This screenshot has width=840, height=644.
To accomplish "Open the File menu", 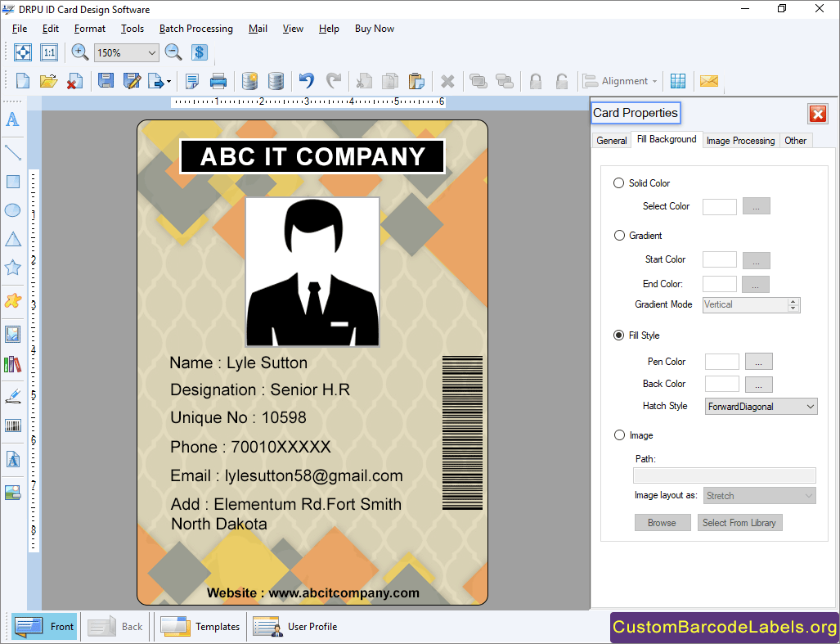I will (x=20, y=29).
